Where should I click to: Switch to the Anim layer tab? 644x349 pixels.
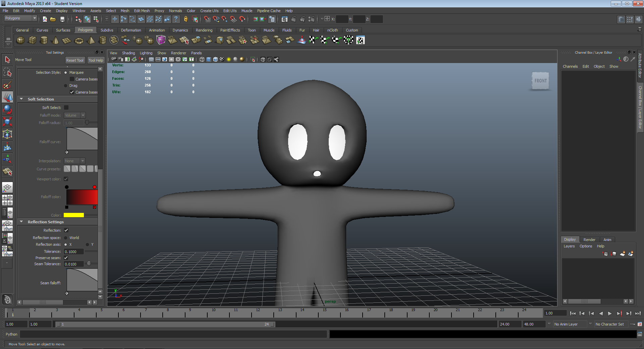607,240
